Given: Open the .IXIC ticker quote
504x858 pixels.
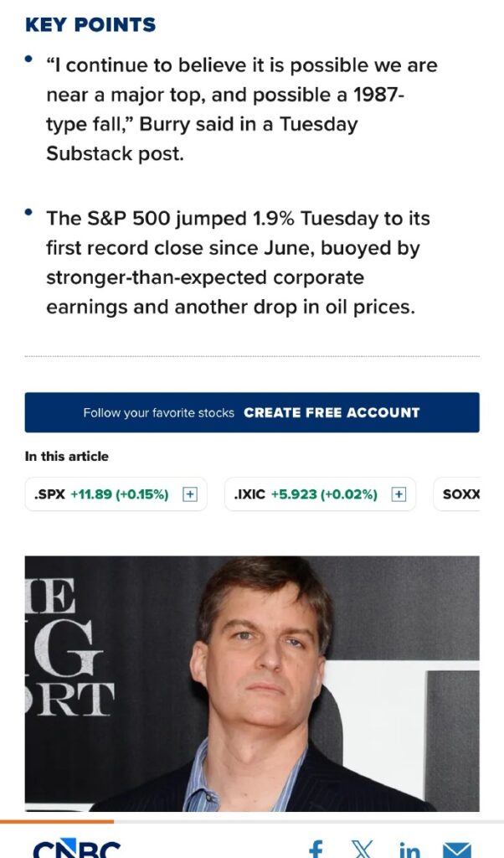Looking at the screenshot, I should click(249, 494).
